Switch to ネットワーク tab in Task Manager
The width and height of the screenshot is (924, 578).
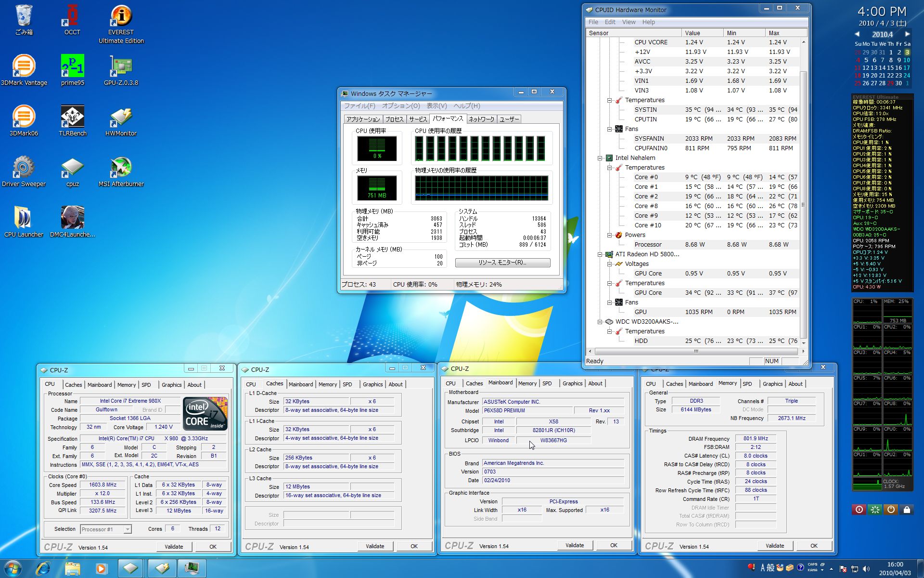click(481, 119)
